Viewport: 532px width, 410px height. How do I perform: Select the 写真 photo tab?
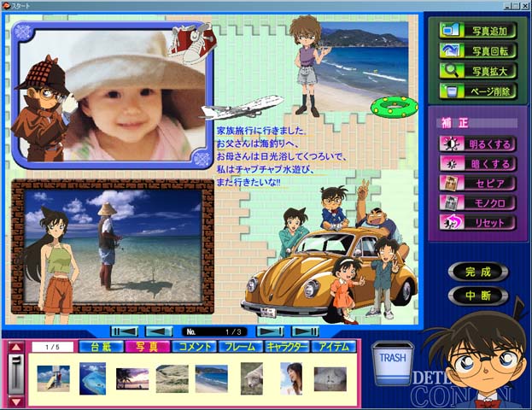(147, 347)
